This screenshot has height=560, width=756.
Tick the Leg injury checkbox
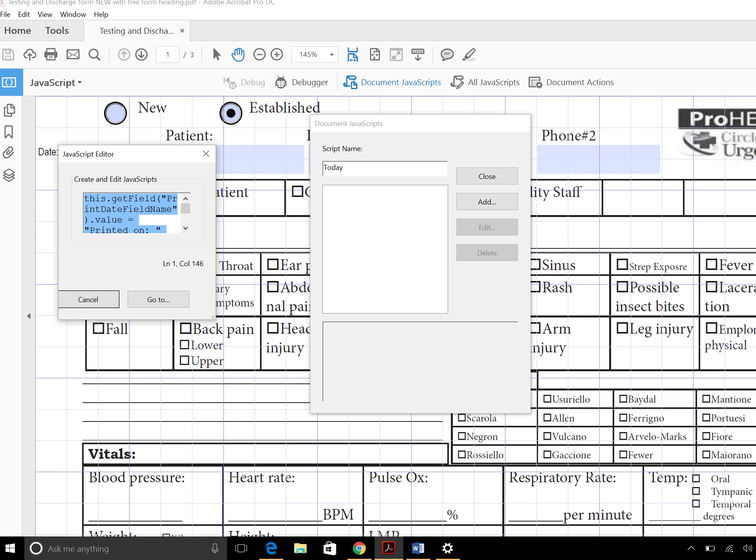[622, 328]
